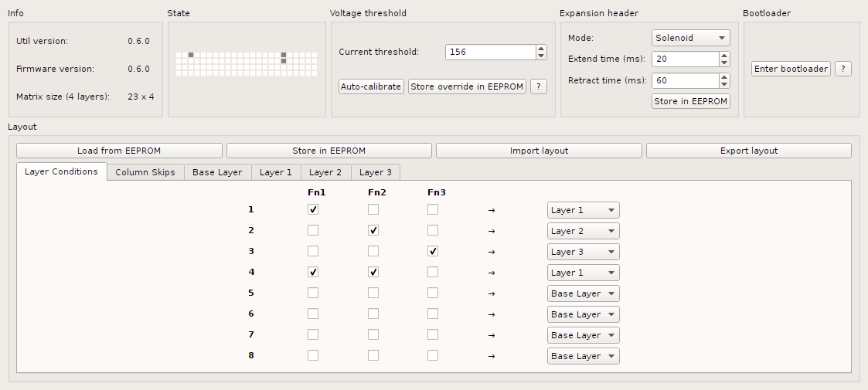Click Load from EEPROM button

pyautogui.click(x=119, y=151)
